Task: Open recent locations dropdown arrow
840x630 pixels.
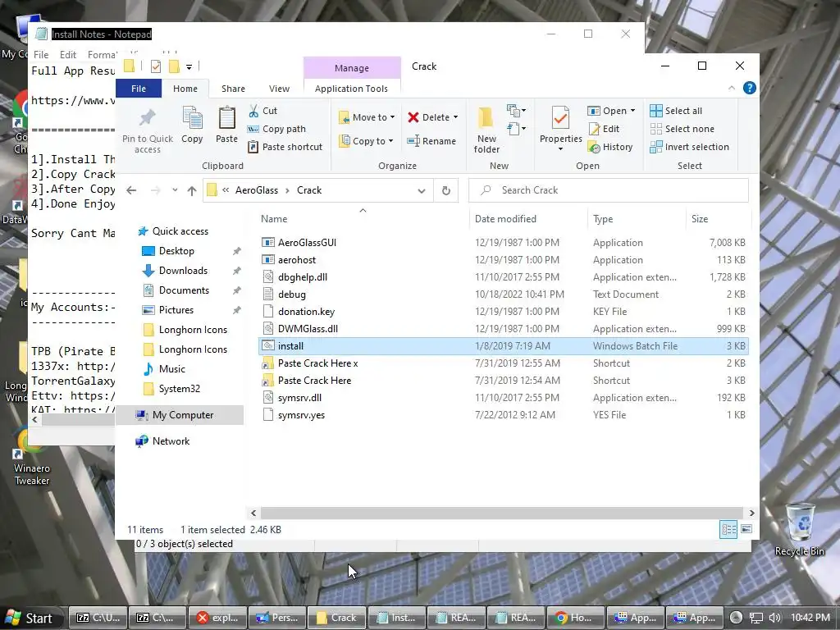Action: click(175, 190)
